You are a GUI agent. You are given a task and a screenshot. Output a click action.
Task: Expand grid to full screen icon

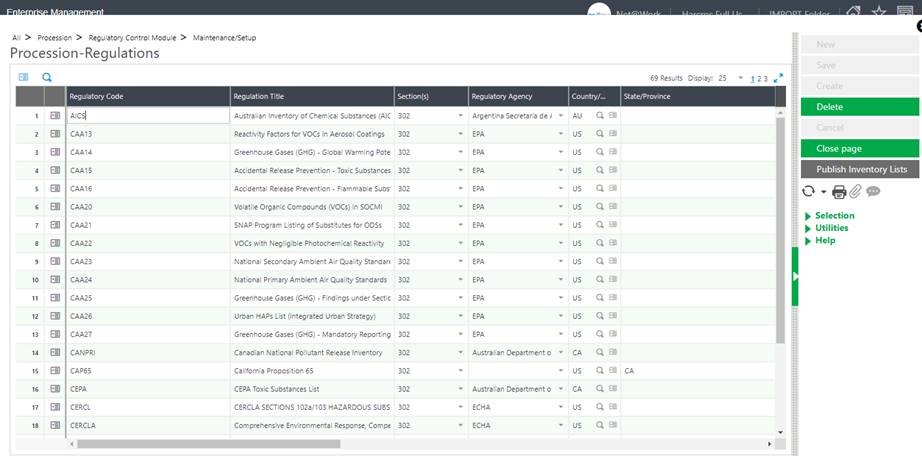[x=778, y=77]
